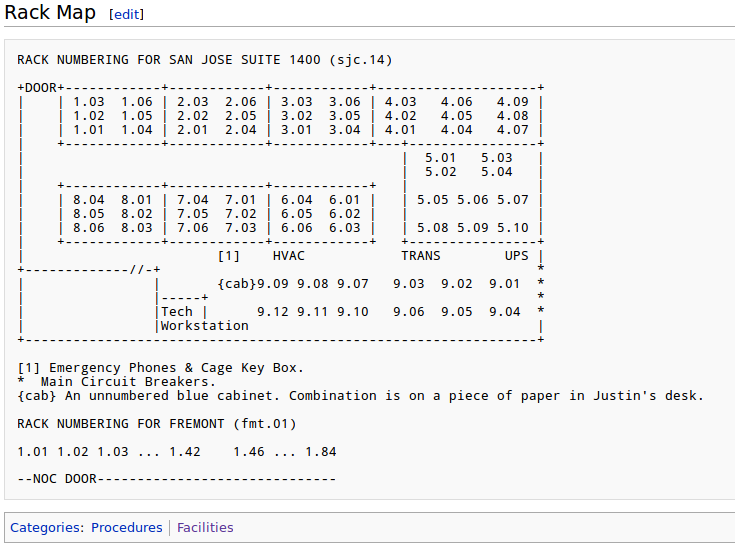Screen dimensions: 735x545
Task: Click the Tech Workstation label
Action: [x=204, y=319]
